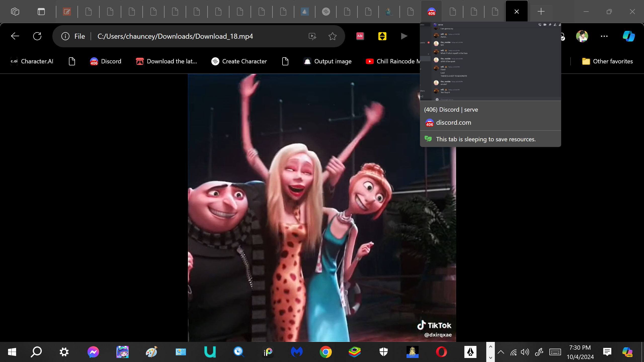The width and height of the screenshot is (644, 362).
Task: Go back with the back arrow
Action: click(x=15, y=36)
